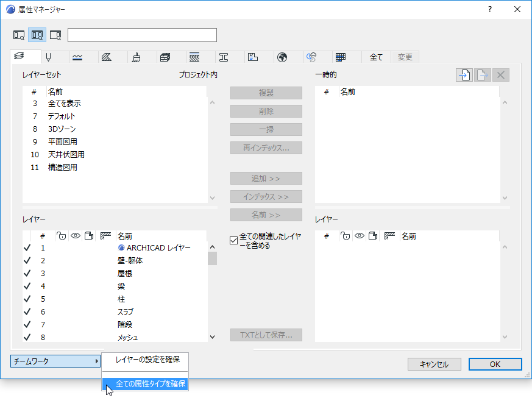Select the 柱 layer row
The height and width of the screenshot is (398, 532).
[115, 299]
